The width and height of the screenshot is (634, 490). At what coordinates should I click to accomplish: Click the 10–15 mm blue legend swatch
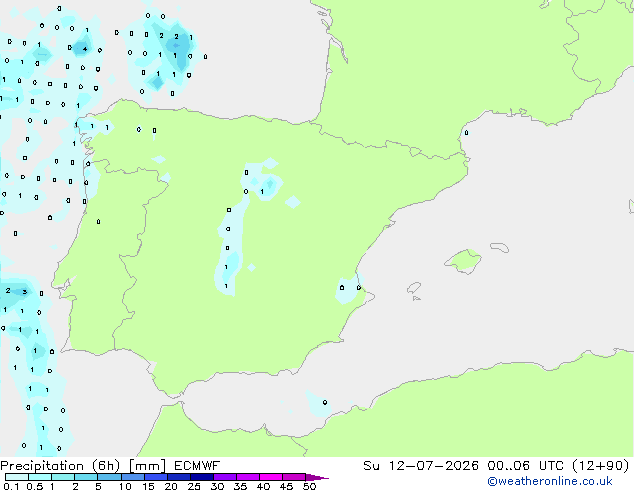(x=132, y=477)
